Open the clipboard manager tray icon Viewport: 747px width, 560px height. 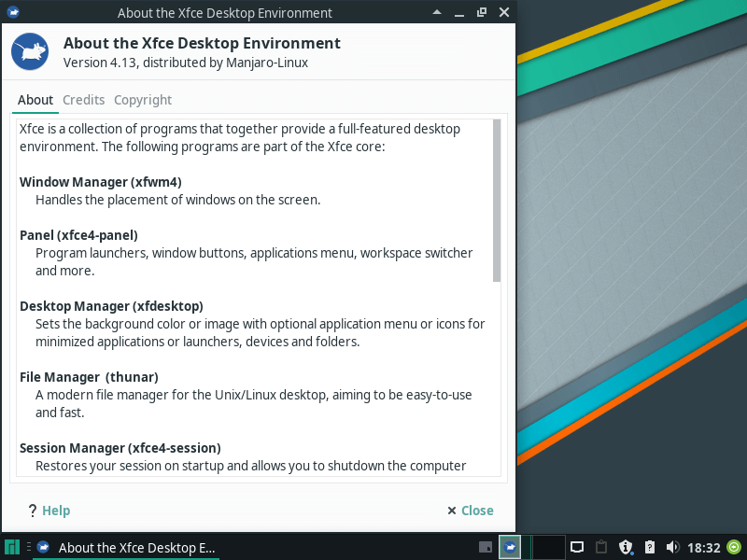tap(601, 547)
